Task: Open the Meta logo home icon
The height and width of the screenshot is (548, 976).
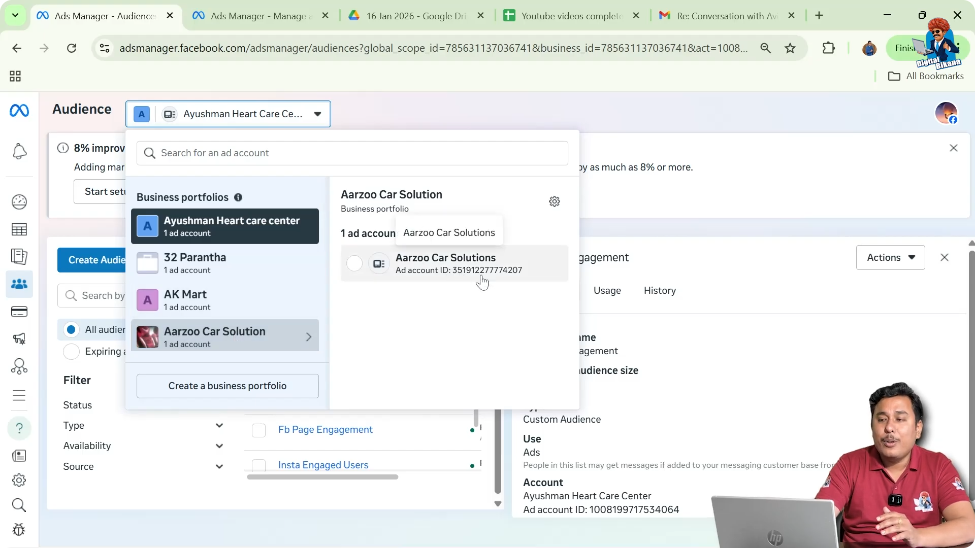Action: point(19,110)
